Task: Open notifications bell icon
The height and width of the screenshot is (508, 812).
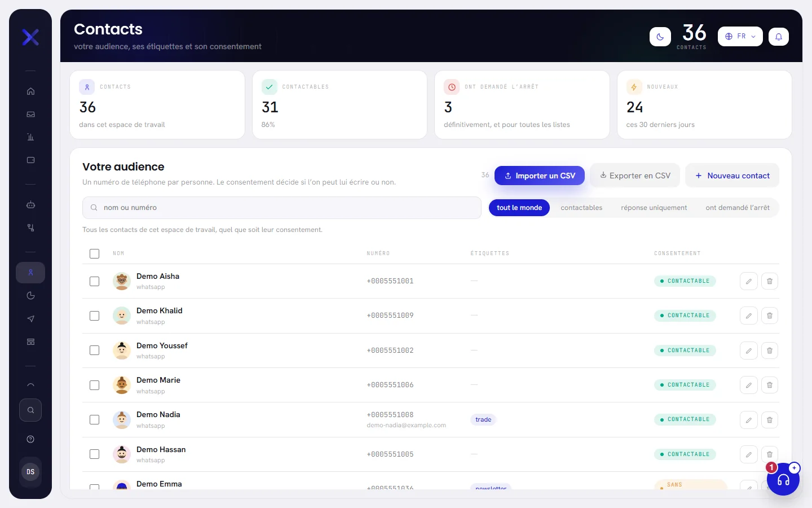Action: [x=779, y=37]
